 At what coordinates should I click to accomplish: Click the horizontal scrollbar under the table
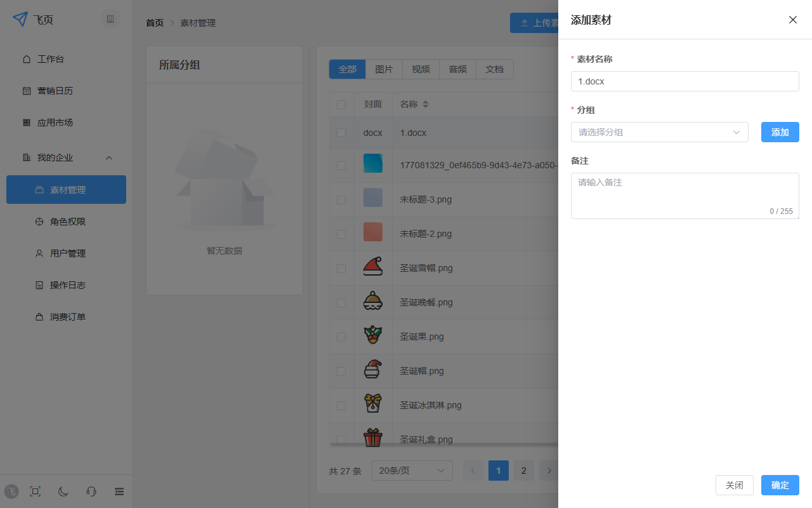(444, 444)
